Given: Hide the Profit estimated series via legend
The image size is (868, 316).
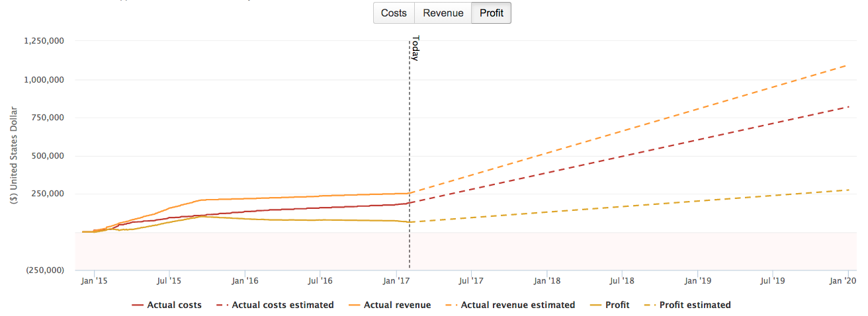Looking at the screenshot, I should [x=687, y=305].
